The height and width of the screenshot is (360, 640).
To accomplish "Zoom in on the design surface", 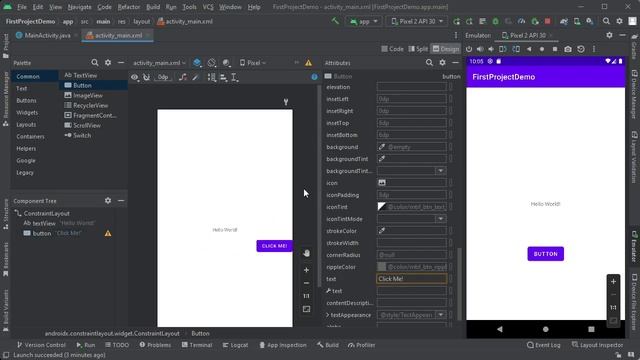I will pyautogui.click(x=306, y=270).
